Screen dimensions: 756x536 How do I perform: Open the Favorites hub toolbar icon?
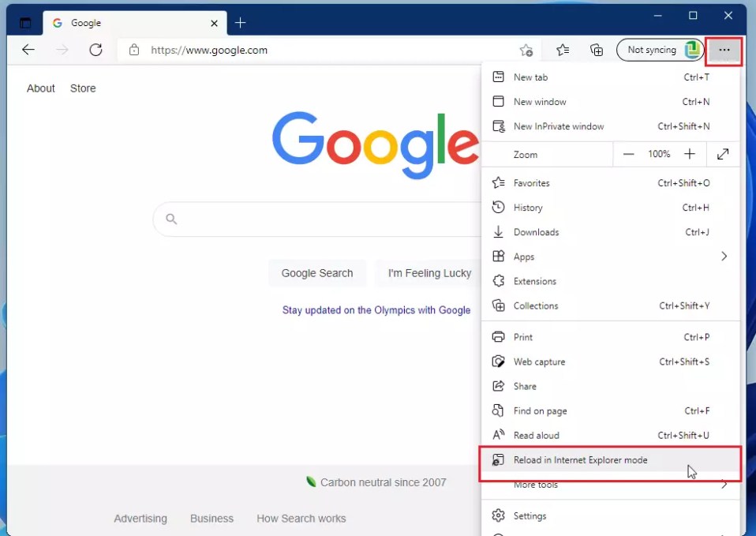point(562,49)
